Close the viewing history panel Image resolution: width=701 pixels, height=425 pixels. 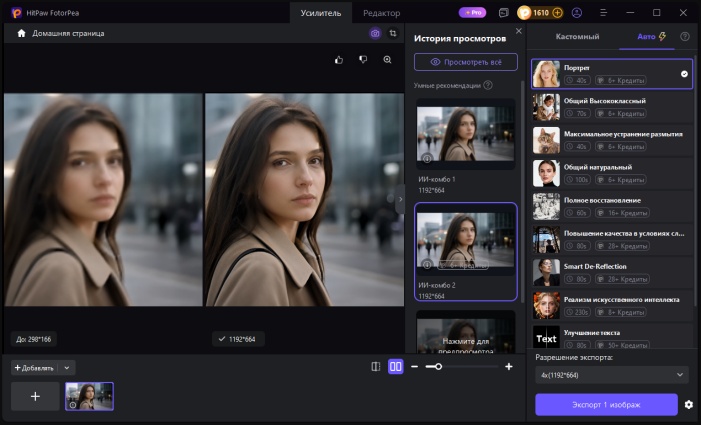pos(519,31)
